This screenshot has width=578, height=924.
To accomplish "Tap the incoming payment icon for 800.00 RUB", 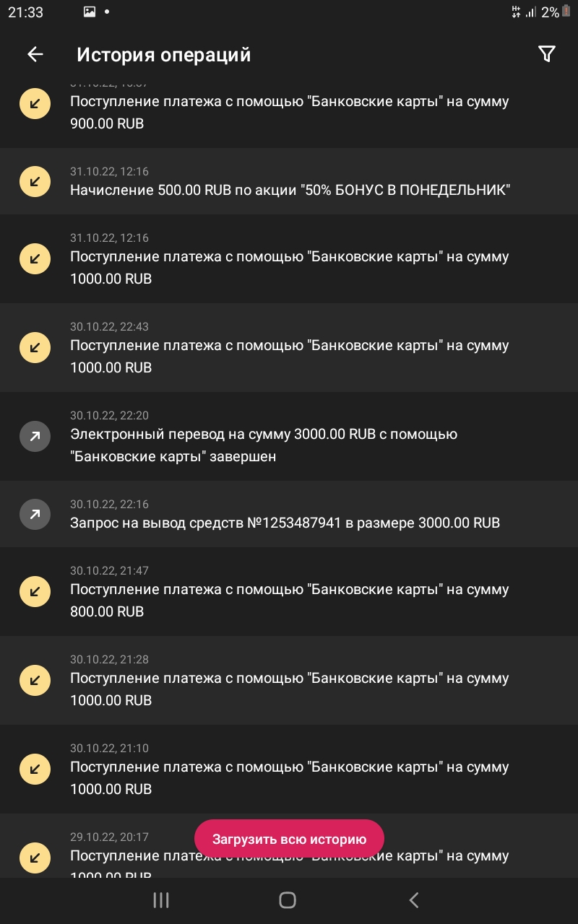I will tap(35, 592).
